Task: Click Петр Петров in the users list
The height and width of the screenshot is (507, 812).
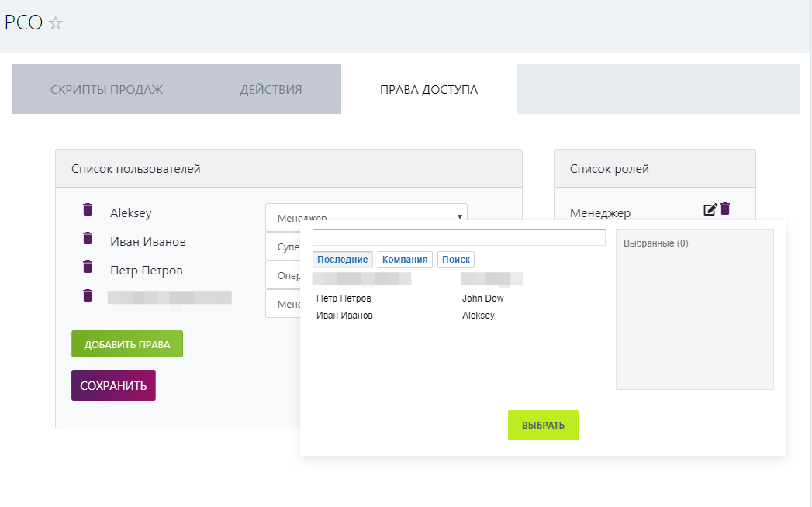Action: pyautogui.click(x=147, y=271)
